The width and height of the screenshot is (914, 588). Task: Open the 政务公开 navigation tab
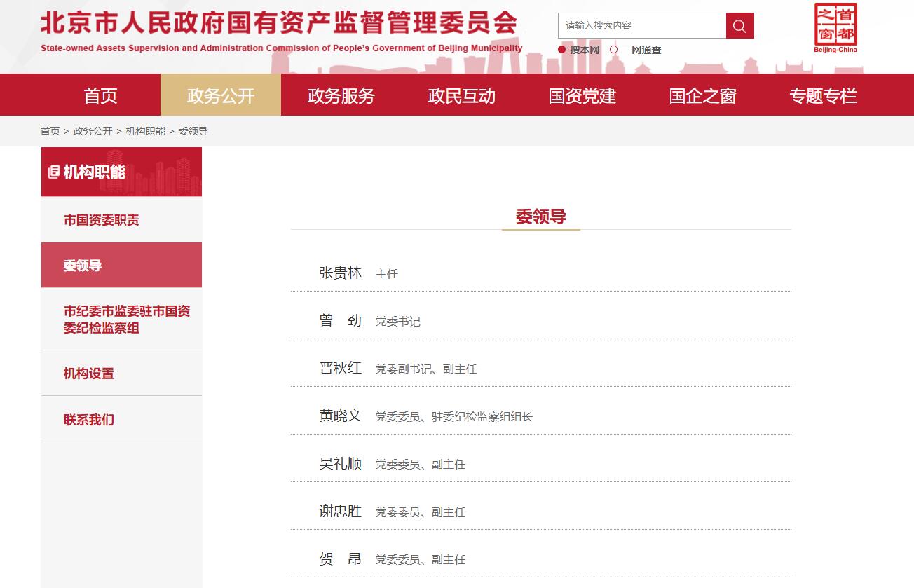[221, 95]
